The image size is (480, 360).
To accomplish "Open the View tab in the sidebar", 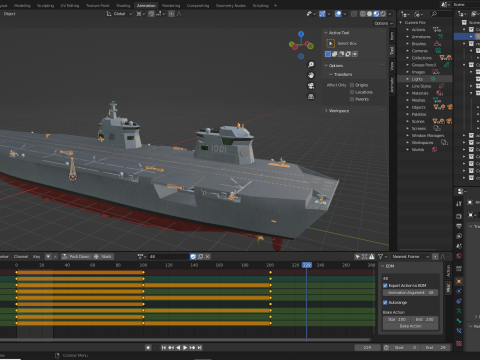I will click(x=392, y=66).
